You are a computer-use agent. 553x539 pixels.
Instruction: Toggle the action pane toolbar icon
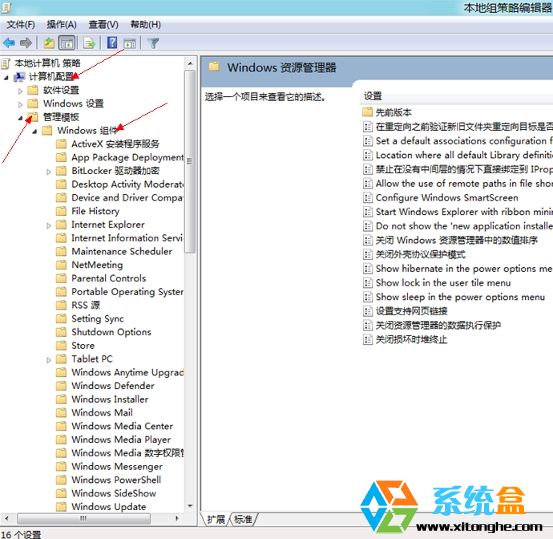coord(130,43)
